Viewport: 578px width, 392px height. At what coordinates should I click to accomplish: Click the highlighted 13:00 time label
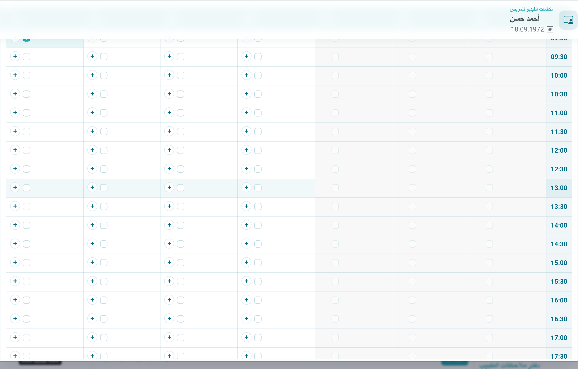(559, 188)
